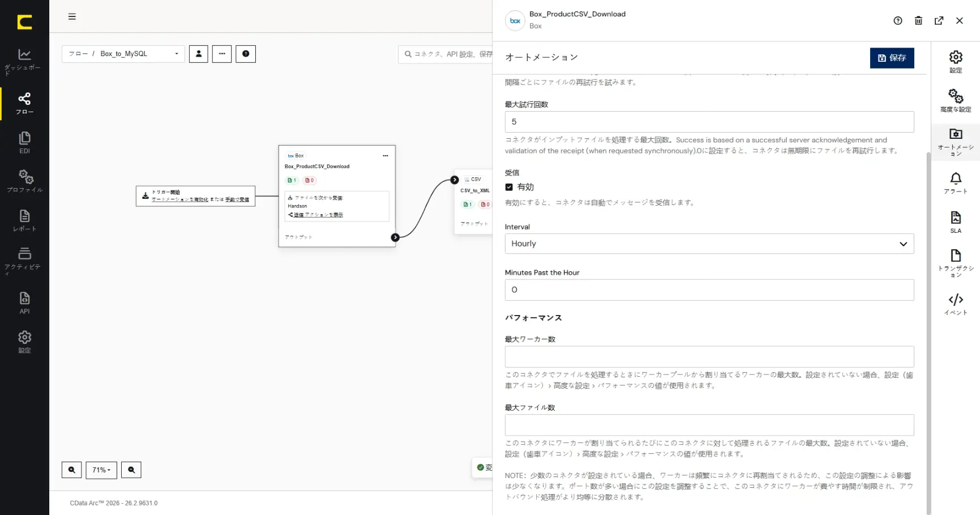
Task: Switch to the Event tab
Action: pyautogui.click(x=956, y=304)
